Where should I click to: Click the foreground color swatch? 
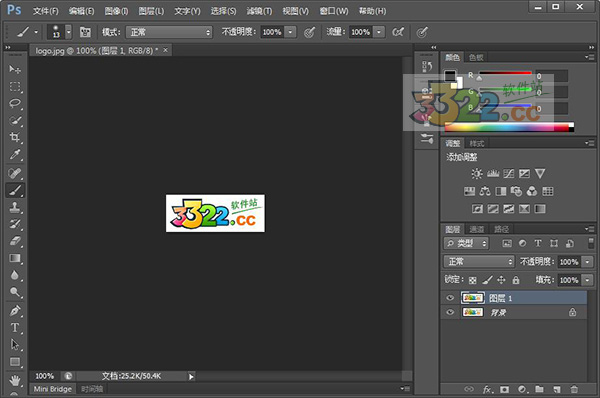450,75
